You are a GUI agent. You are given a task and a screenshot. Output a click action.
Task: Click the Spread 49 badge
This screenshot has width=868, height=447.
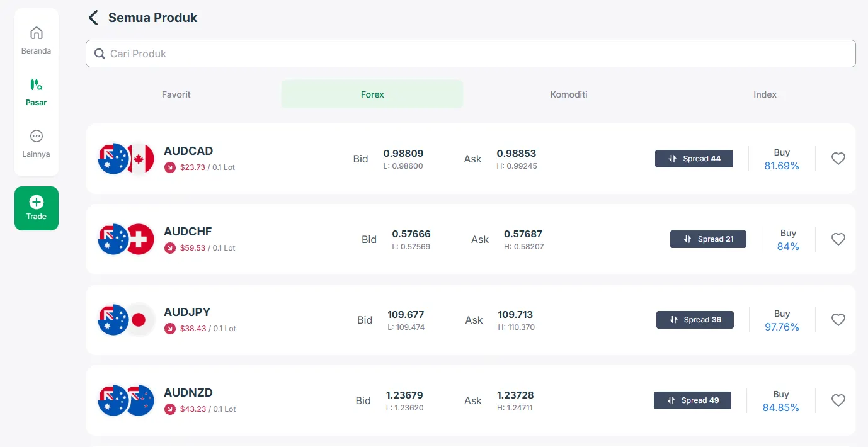[x=692, y=400]
